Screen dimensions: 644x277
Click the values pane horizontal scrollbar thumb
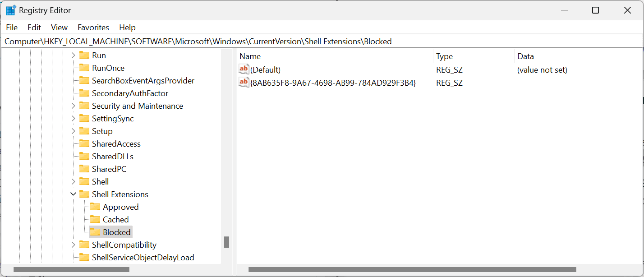pos(412,269)
